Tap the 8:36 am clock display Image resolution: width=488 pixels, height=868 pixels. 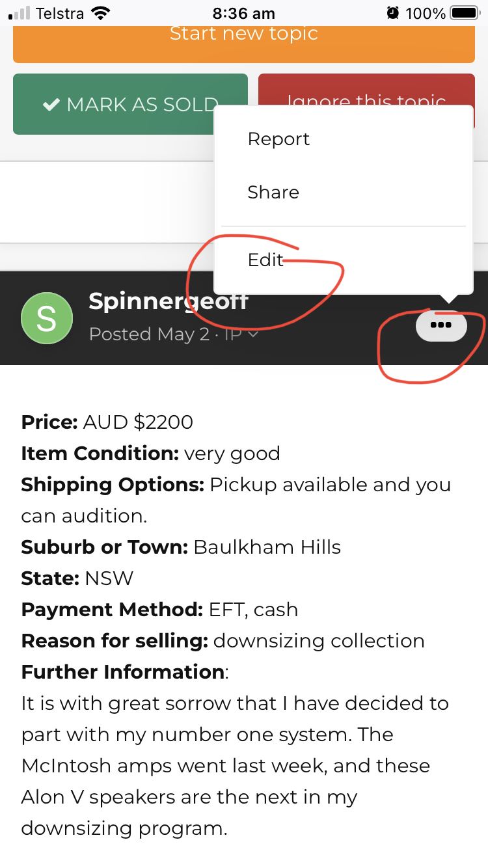[x=244, y=13]
